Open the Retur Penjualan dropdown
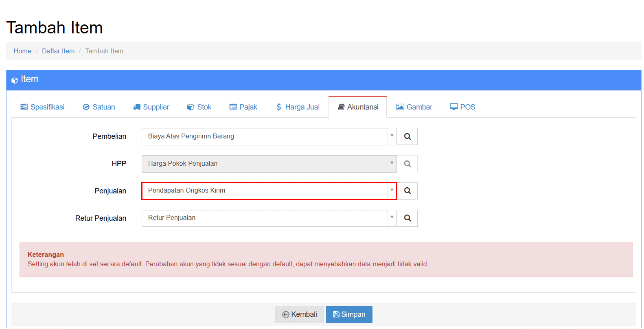The height and width of the screenshot is (329, 644). point(269,218)
